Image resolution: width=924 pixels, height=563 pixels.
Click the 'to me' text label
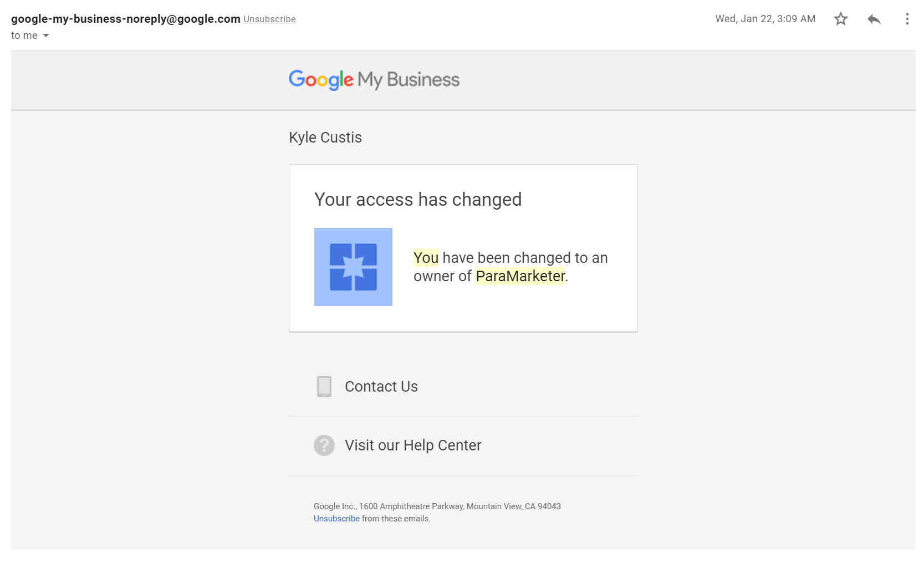[x=24, y=36]
